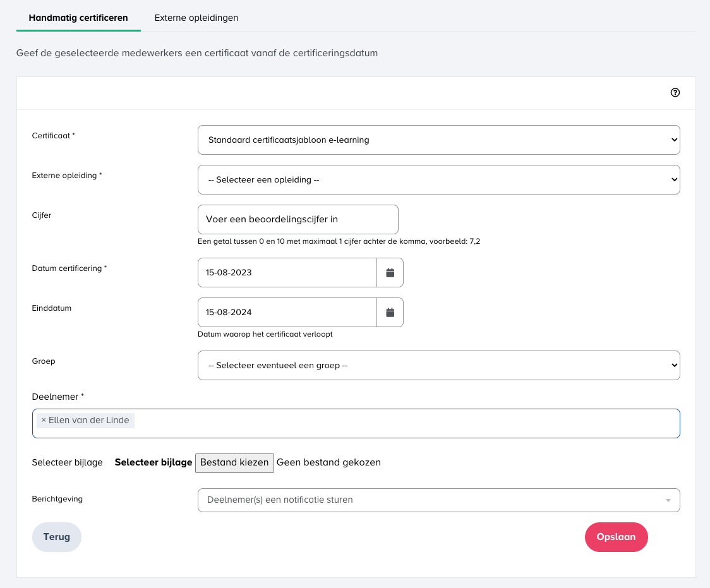Focus the Cijfer grade input field
Image resolution: width=710 pixels, height=588 pixels.
[298, 220]
